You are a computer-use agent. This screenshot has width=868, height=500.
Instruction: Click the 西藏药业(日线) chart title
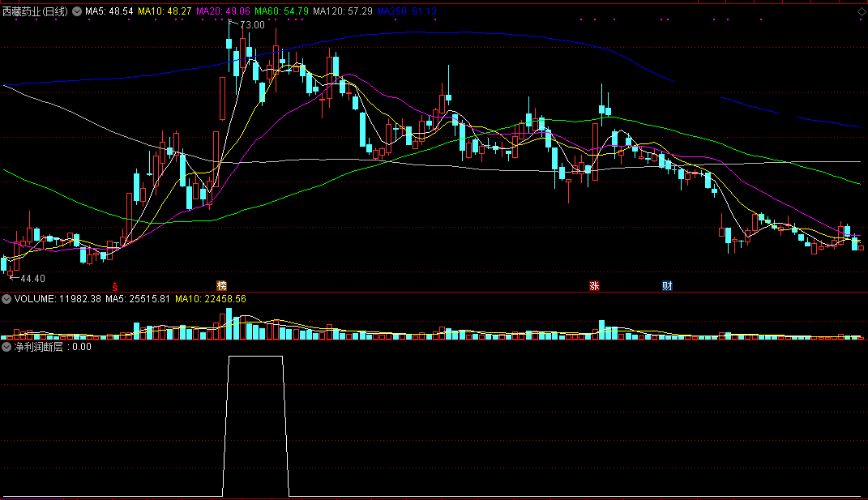[36, 11]
